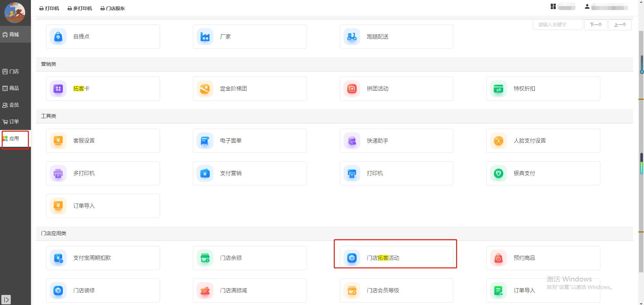Click the 下一个 next match button
Screen dimensions: 644x305
tap(596, 25)
